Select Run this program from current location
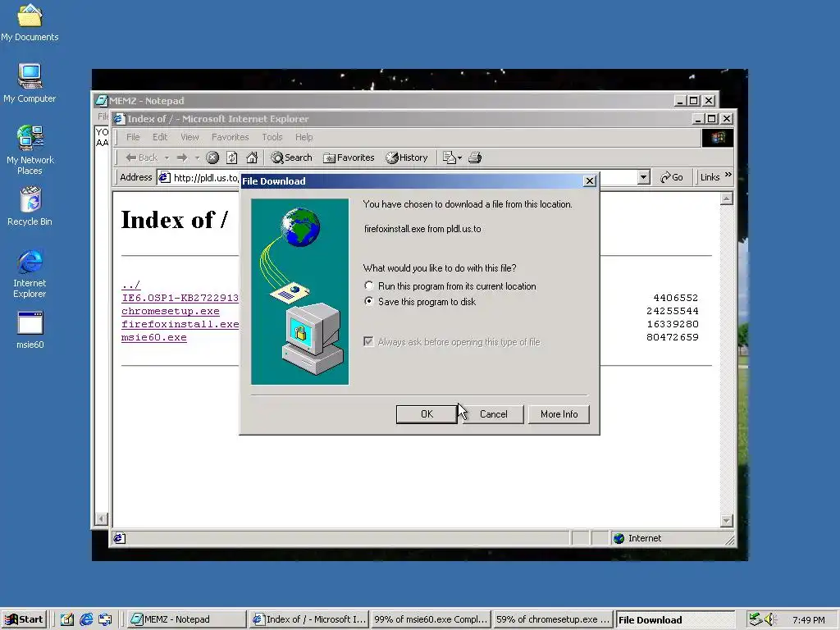Image resolution: width=840 pixels, height=630 pixels. click(369, 285)
